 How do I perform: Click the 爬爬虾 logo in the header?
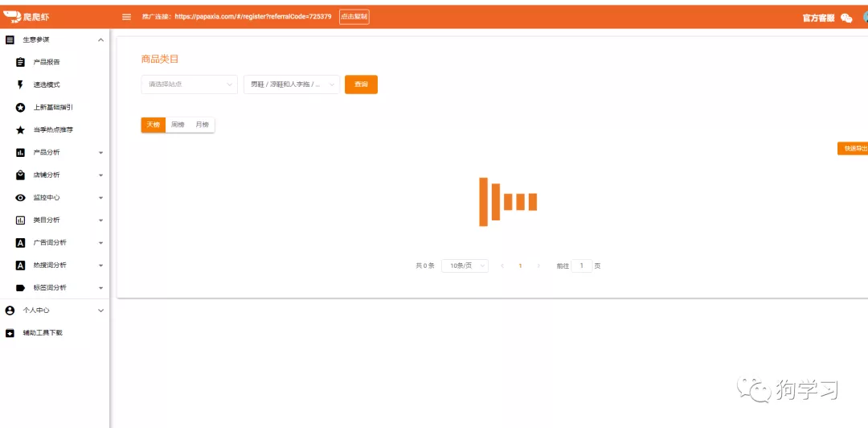click(27, 17)
